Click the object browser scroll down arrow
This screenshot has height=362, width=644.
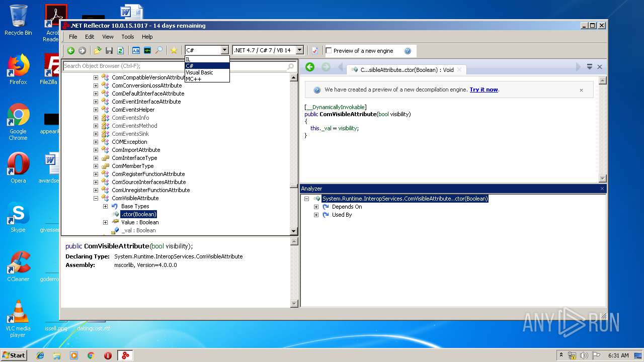[294, 231]
